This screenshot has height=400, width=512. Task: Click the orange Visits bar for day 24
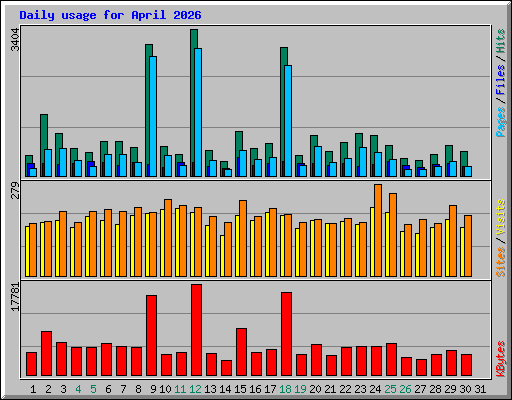click(378, 230)
